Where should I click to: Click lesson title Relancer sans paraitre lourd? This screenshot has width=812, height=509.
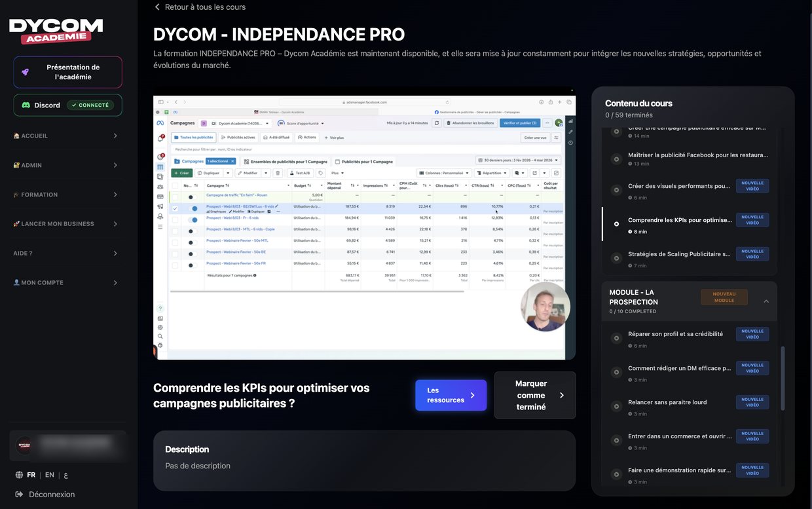[667, 402]
